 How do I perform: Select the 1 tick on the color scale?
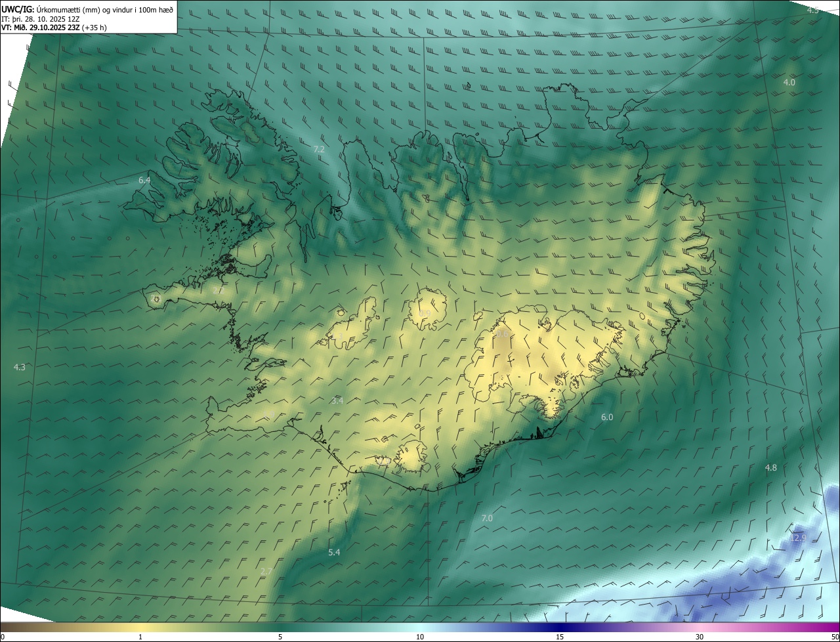[140, 637]
